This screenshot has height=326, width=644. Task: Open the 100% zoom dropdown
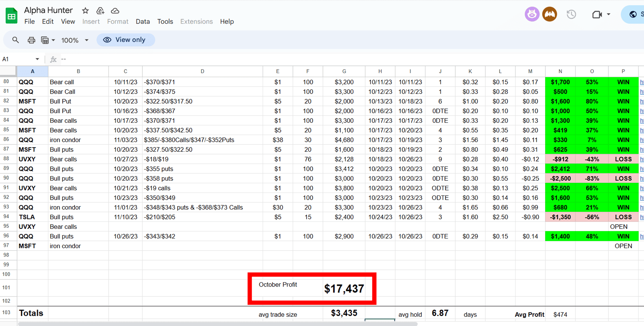(x=75, y=40)
